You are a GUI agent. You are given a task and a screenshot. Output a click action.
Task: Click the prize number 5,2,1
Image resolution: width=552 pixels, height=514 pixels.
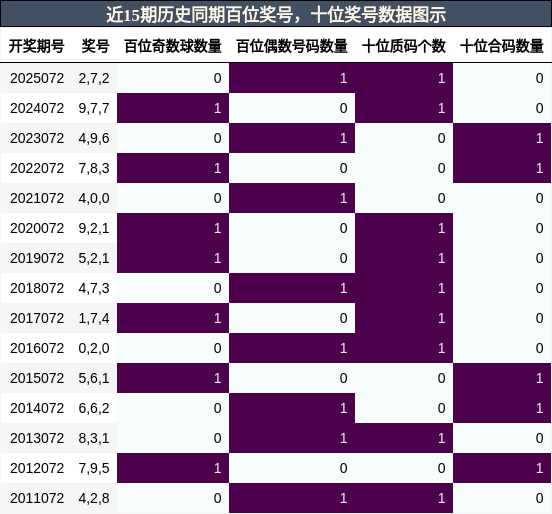pos(94,258)
